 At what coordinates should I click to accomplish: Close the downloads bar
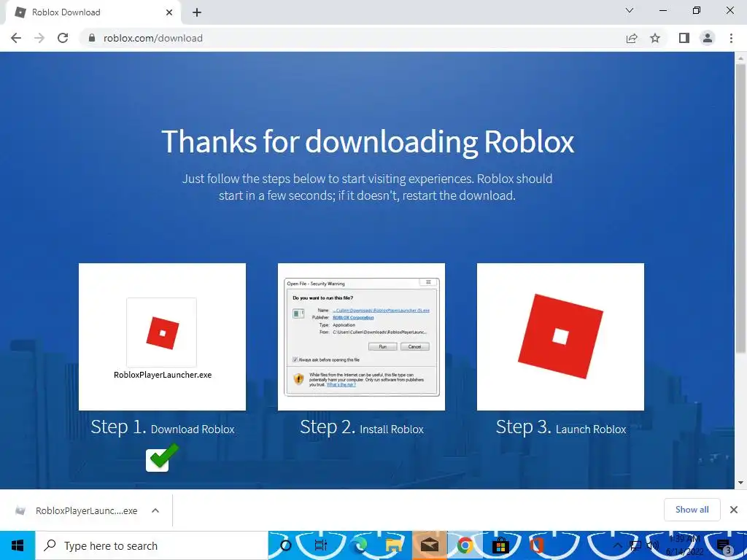(734, 510)
